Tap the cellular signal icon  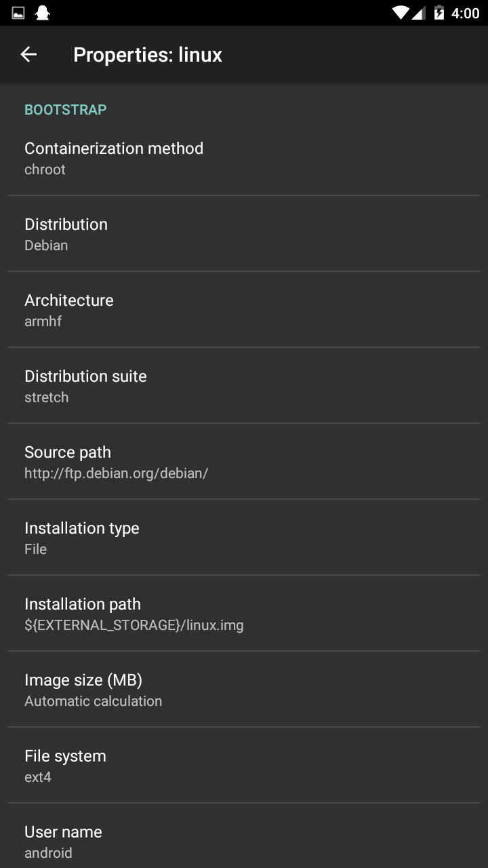[x=419, y=13]
